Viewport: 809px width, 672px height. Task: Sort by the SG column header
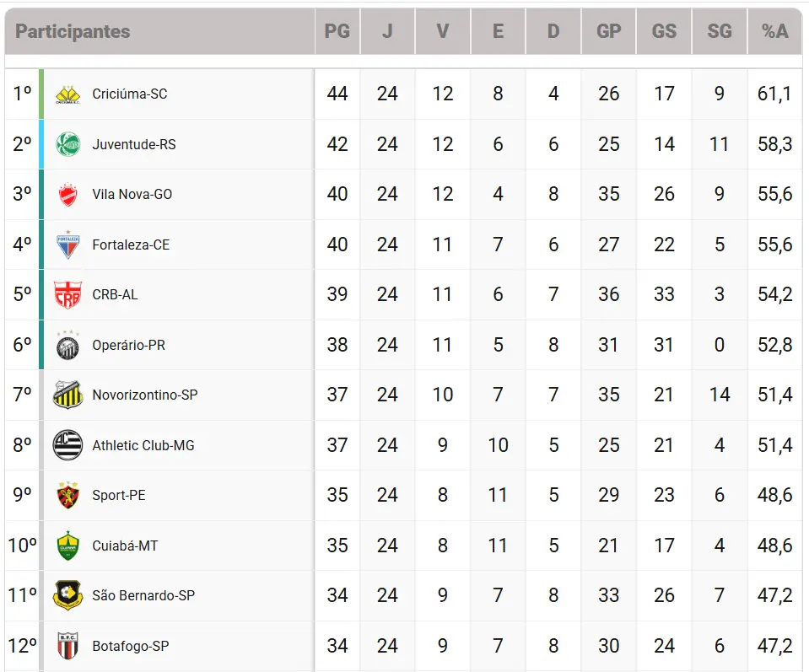click(x=720, y=31)
